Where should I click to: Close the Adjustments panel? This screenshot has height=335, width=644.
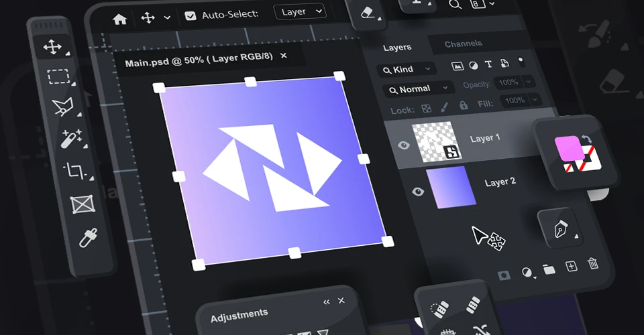point(341,301)
